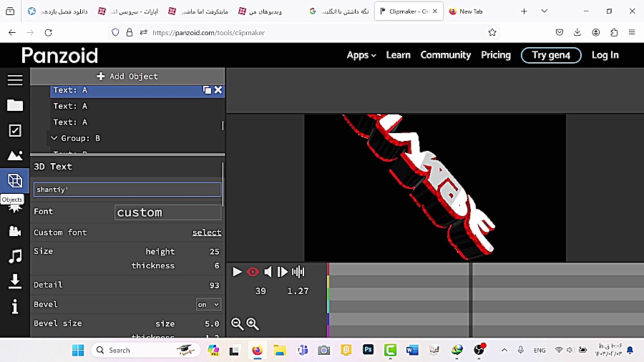Screen dimensions: 644x362
Task: Open File Explorer from taskbar
Action: coord(279,350)
